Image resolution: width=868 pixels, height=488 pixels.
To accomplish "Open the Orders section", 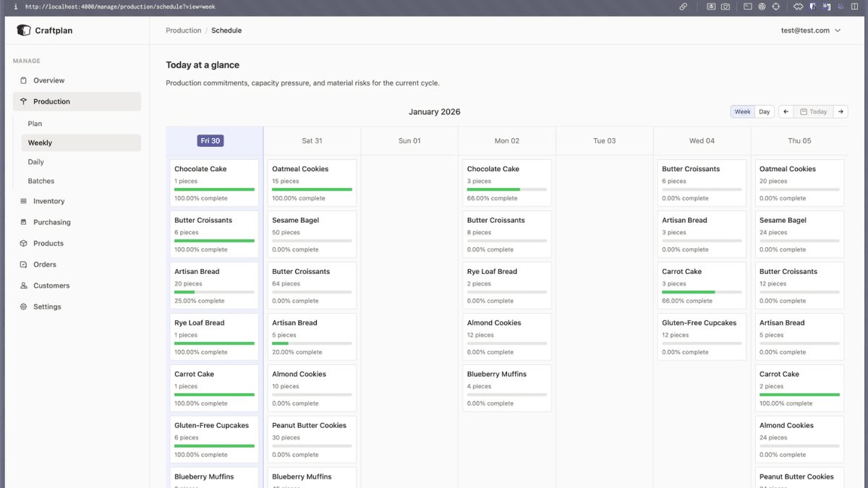I will click(x=46, y=264).
